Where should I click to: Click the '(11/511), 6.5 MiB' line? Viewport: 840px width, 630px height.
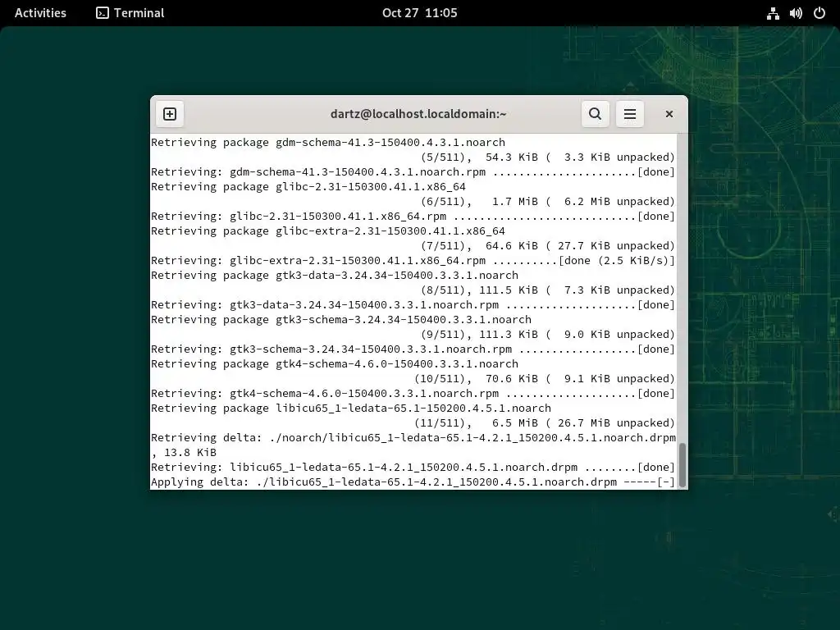click(x=545, y=423)
